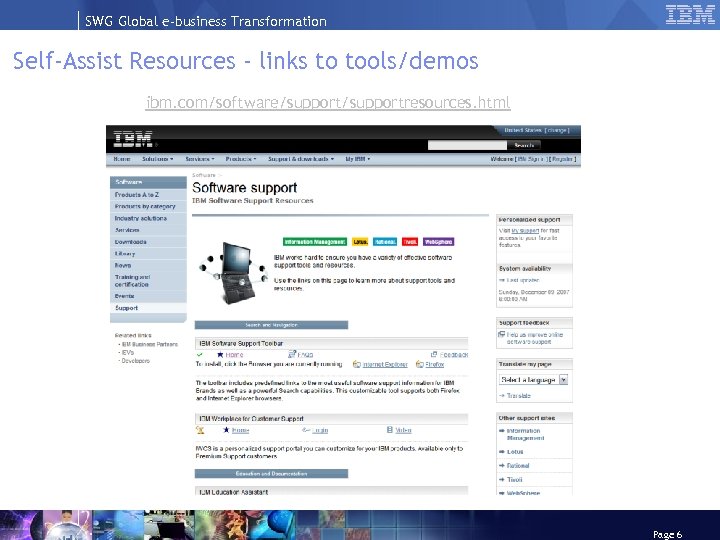Open the My IBM dropdown menu
The image size is (720, 540).
coord(358,159)
